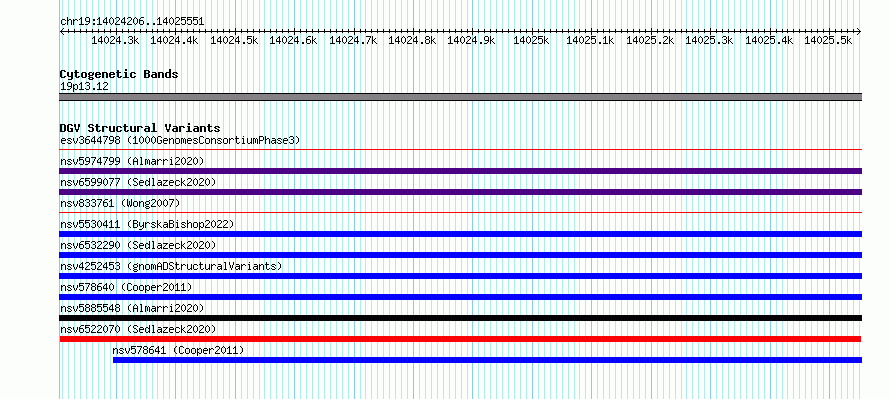The width and height of the screenshot is (890, 399).
Task: Open nsv6522070 (Sedlazeck2020) variant label
Action: click(x=138, y=329)
